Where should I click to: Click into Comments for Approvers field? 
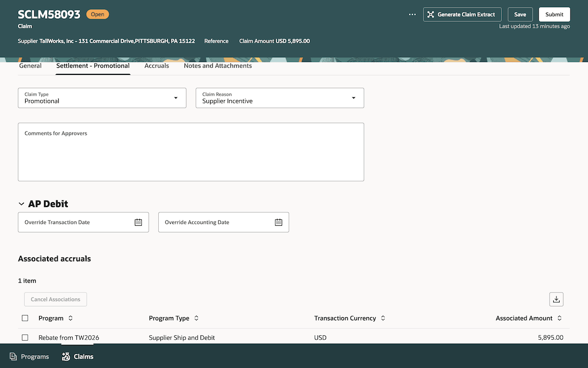click(191, 152)
